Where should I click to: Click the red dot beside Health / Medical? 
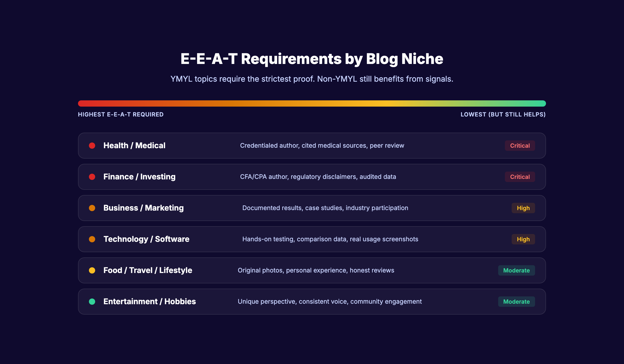click(92, 146)
